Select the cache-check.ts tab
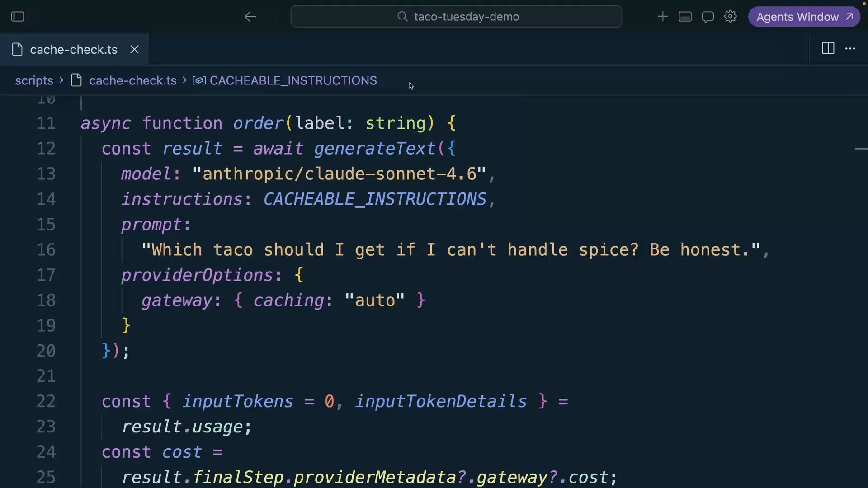This screenshot has width=868, height=488. 74,49
